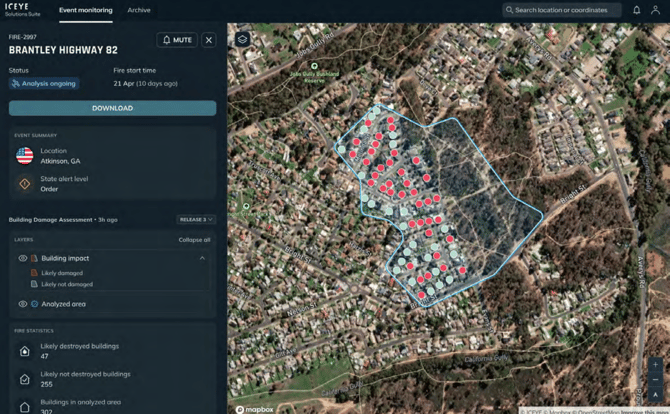The width and height of the screenshot is (670, 414).
Task: Switch to the Event monitoring tab
Action: [x=86, y=10]
